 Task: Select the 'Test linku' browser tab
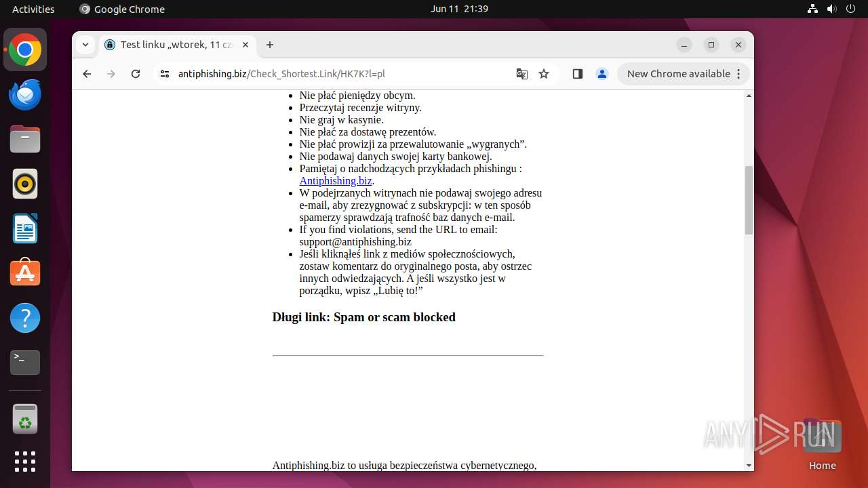point(178,45)
